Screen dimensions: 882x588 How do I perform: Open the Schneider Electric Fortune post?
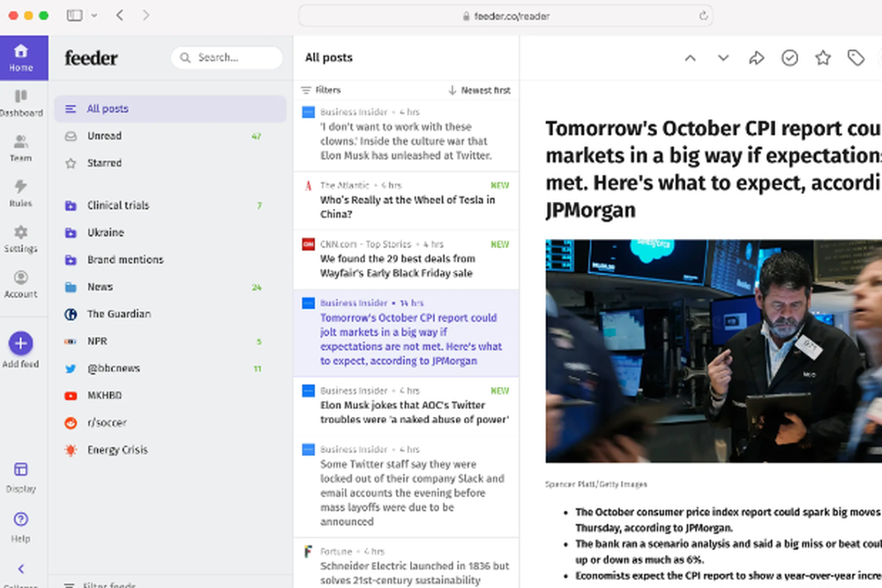[x=406, y=563]
